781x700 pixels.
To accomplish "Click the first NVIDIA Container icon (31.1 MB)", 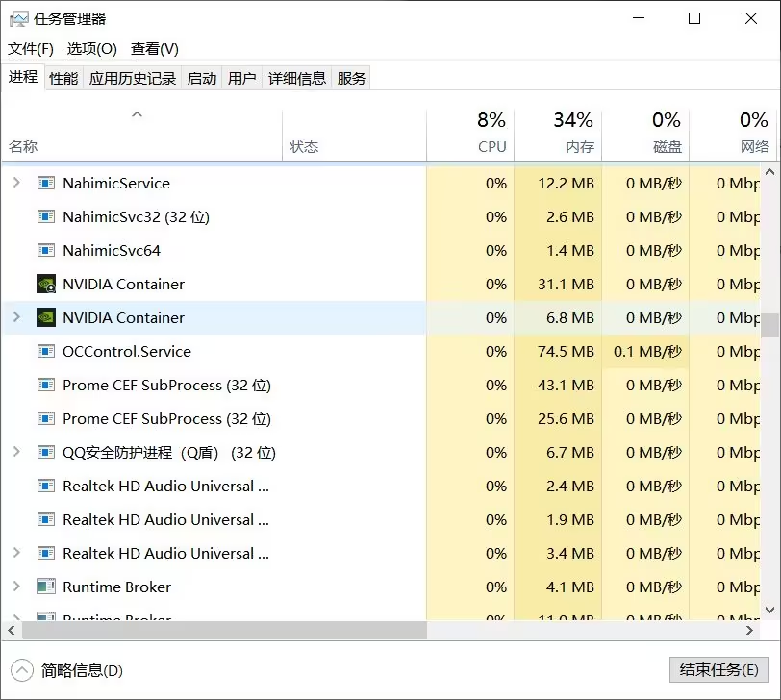I will tap(46, 285).
